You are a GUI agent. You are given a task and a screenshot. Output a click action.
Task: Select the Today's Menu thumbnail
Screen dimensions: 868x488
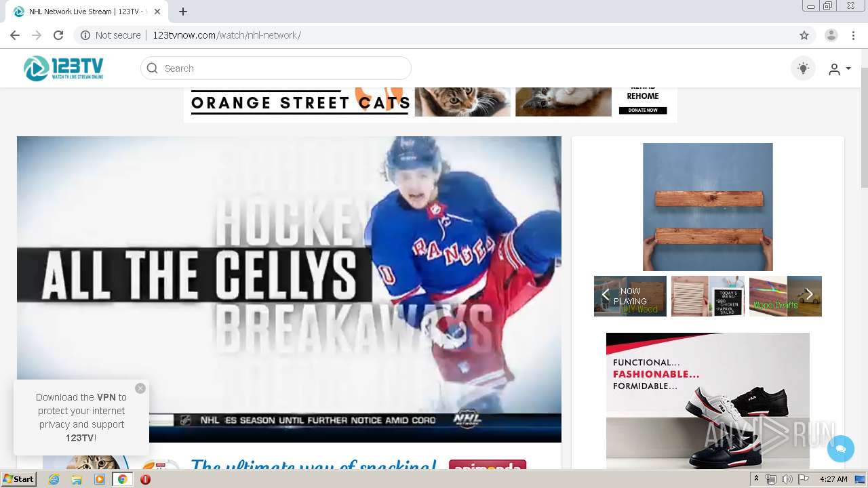pos(708,296)
